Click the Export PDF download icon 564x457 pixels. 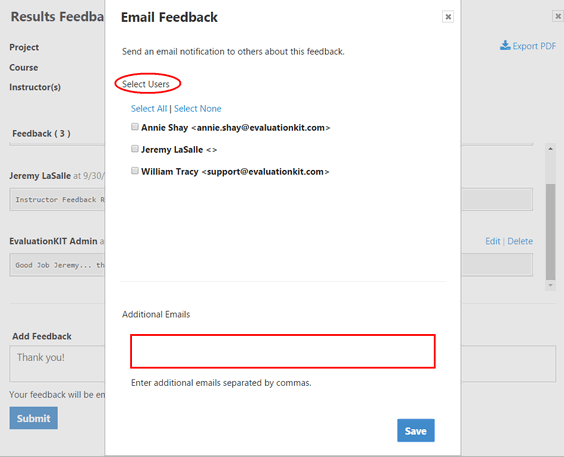tap(505, 45)
